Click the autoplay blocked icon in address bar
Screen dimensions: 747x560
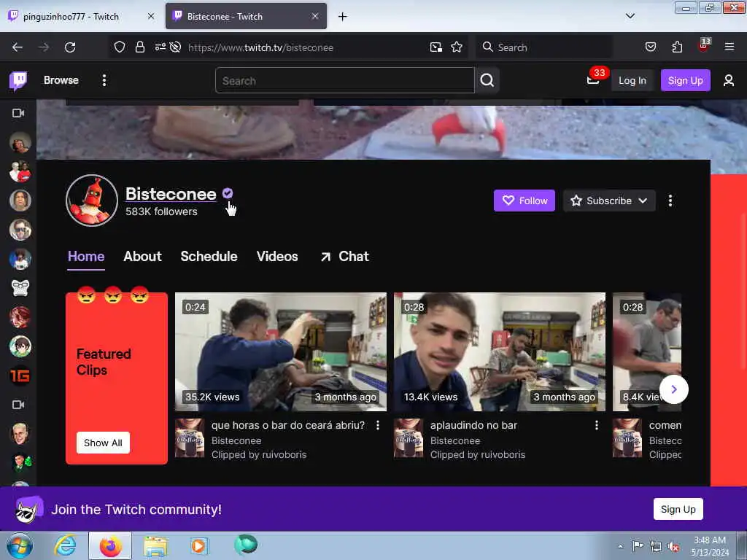tap(175, 47)
